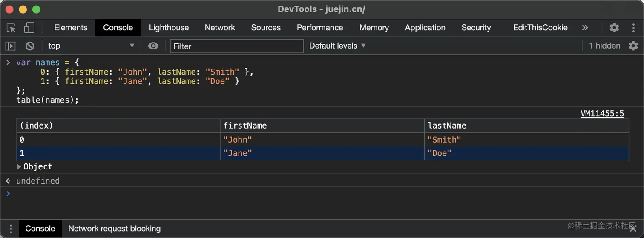Switch to the Application tab
The height and width of the screenshot is (238, 644).
tap(425, 28)
